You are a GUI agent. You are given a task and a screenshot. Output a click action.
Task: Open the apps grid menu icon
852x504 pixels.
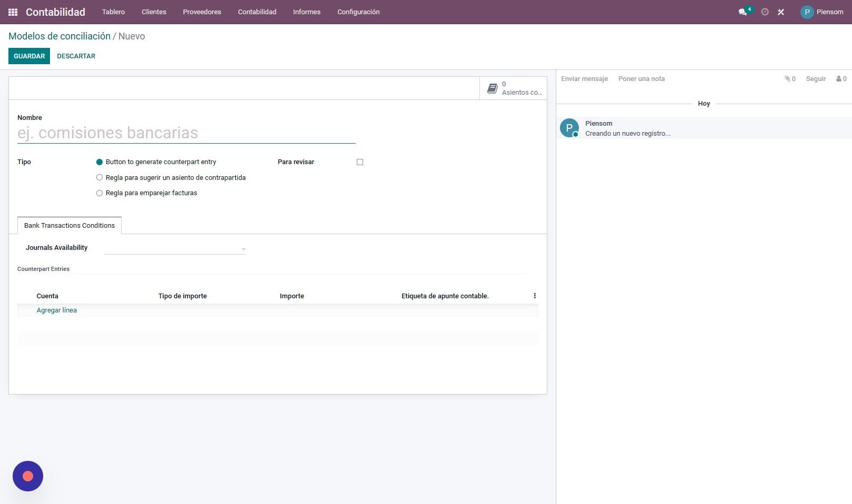point(13,12)
